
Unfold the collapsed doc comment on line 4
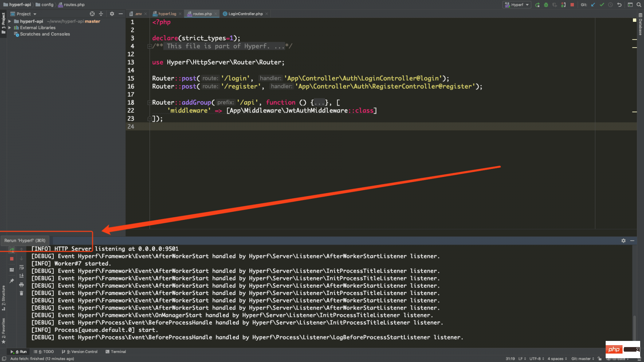tap(149, 46)
